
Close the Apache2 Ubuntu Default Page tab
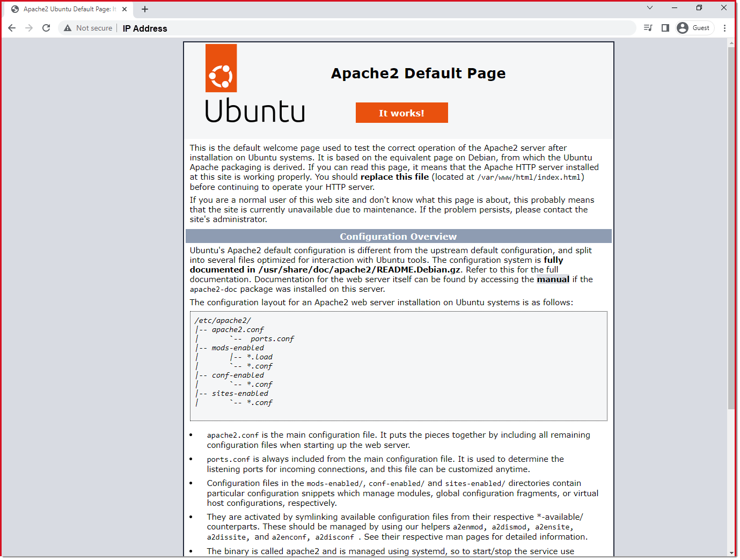pyautogui.click(x=124, y=9)
